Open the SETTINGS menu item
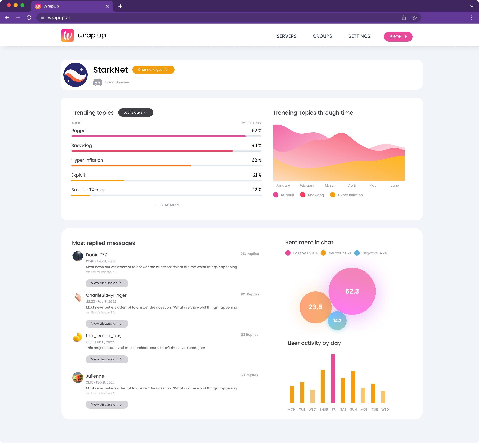 359,36
